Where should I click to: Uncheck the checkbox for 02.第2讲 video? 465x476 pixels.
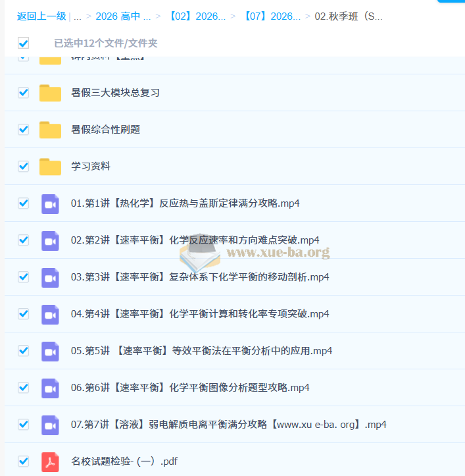(24, 240)
